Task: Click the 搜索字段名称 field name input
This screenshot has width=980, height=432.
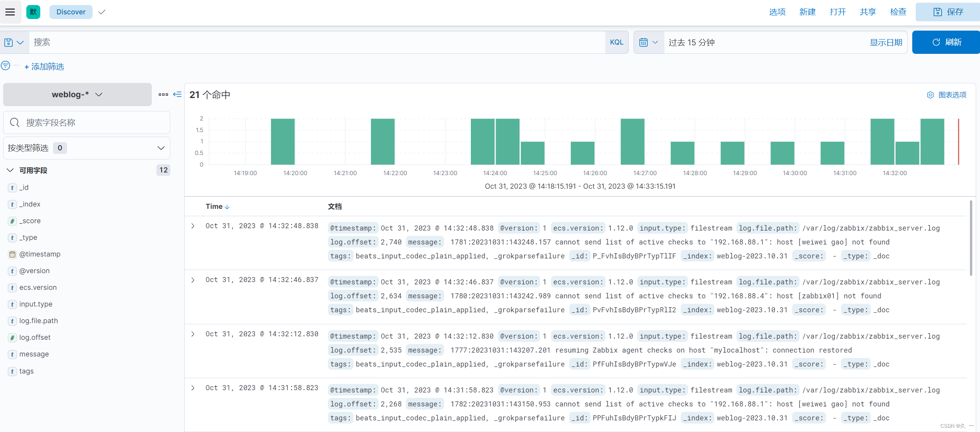Action: coord(87,122)
